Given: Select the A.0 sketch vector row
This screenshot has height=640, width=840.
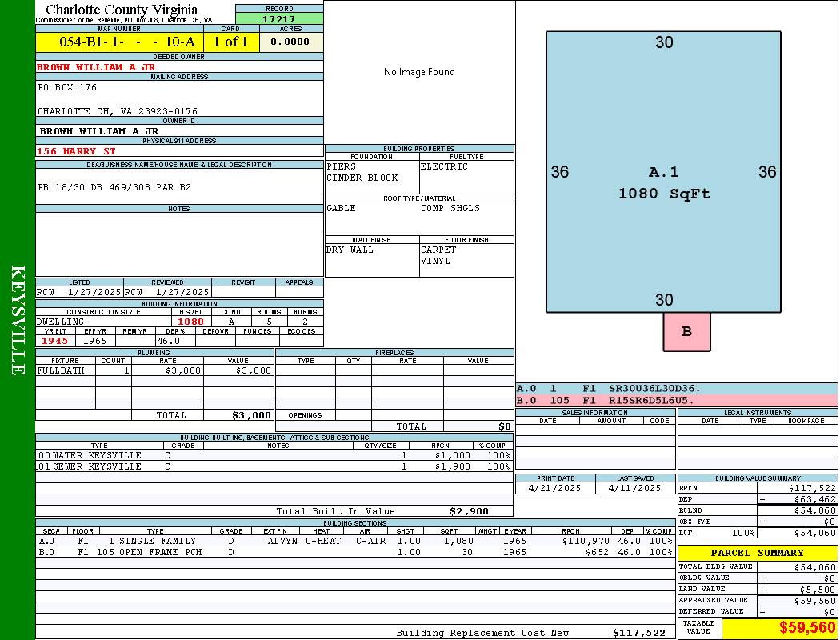Looking at the screenshot, I should point(676,389).
